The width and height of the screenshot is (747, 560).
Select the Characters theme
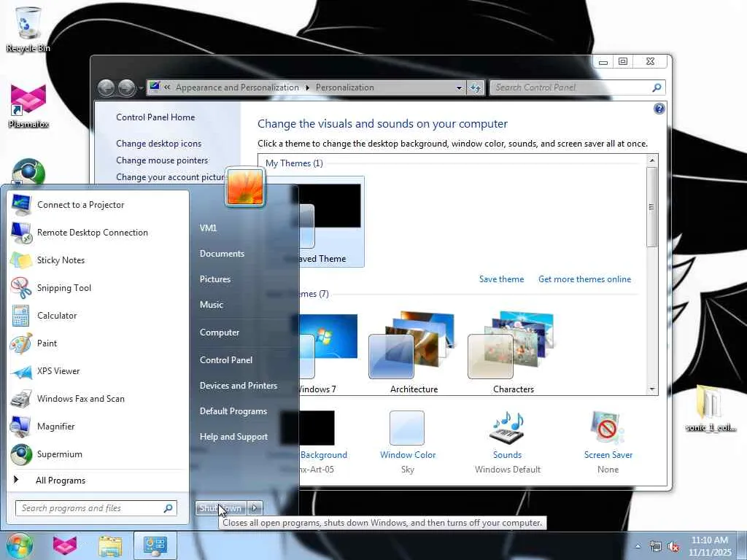(514, 352)
